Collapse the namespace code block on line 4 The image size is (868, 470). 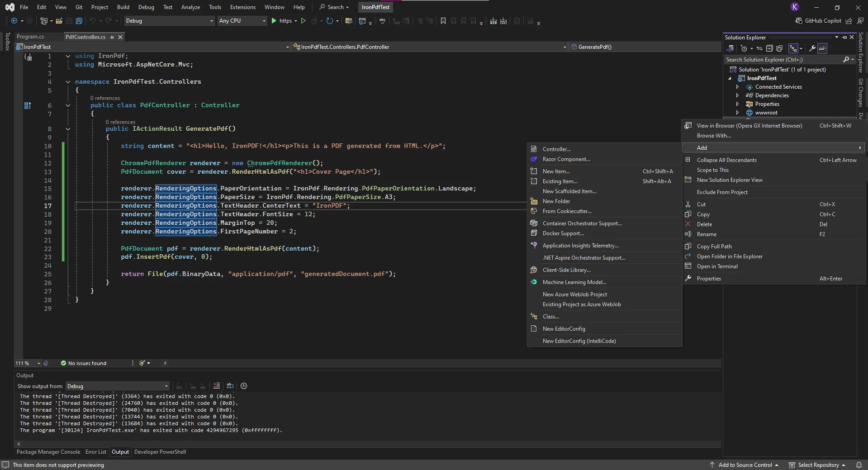click(68, 82)
